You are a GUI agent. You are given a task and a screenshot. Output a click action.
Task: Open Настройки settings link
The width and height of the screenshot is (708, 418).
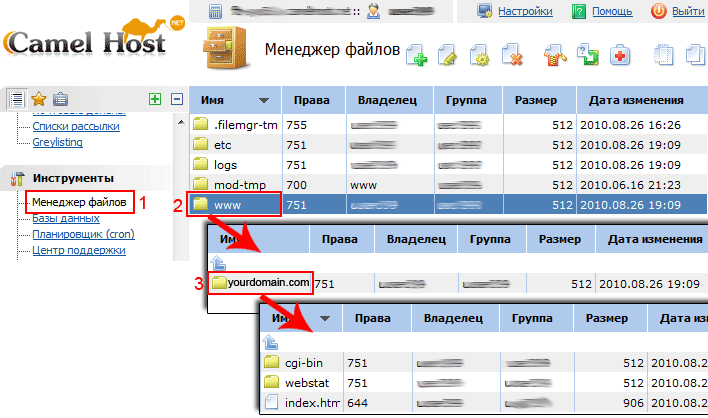(x=526, y=12)
